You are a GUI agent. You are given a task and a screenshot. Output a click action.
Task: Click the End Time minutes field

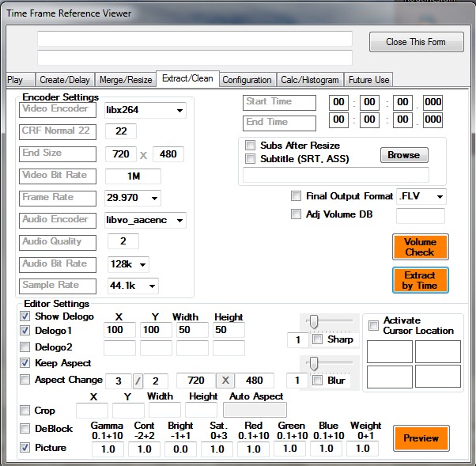(369, 119)
